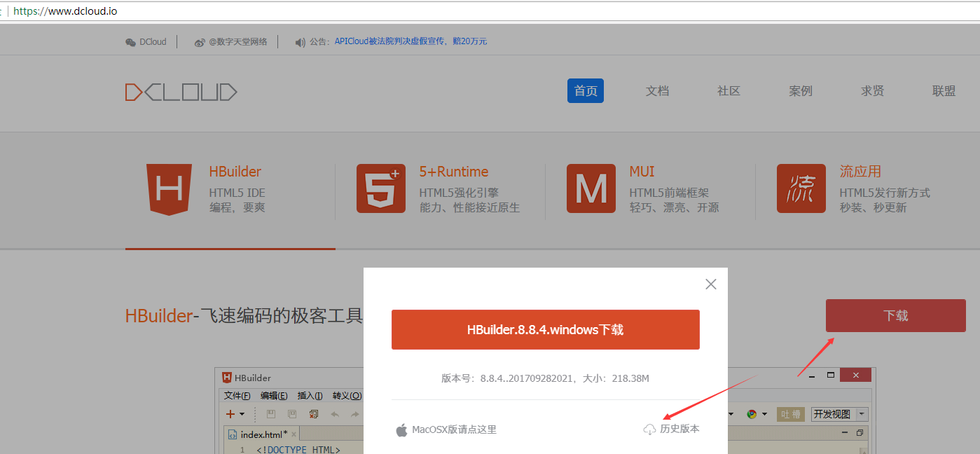
Task: Click the index.html tab file icon
Action: [233, 434]
